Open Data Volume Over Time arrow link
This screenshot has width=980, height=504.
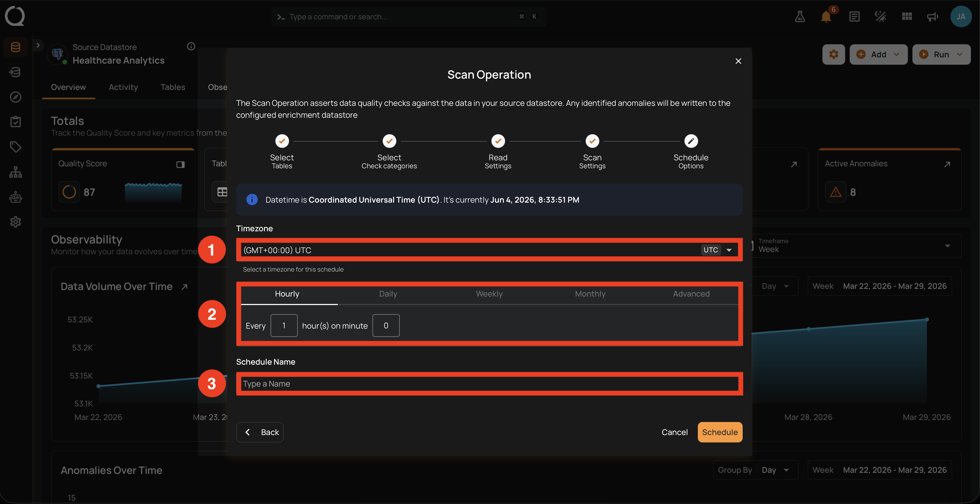185,287
